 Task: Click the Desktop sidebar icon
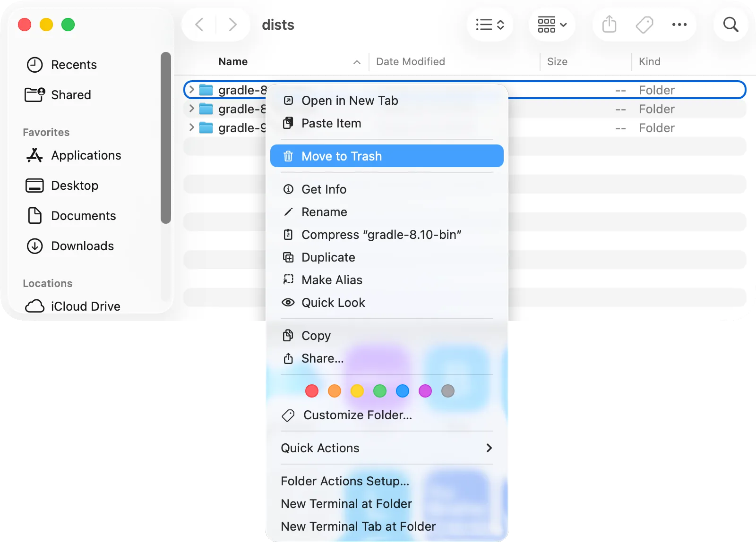(x=34, y=186)
